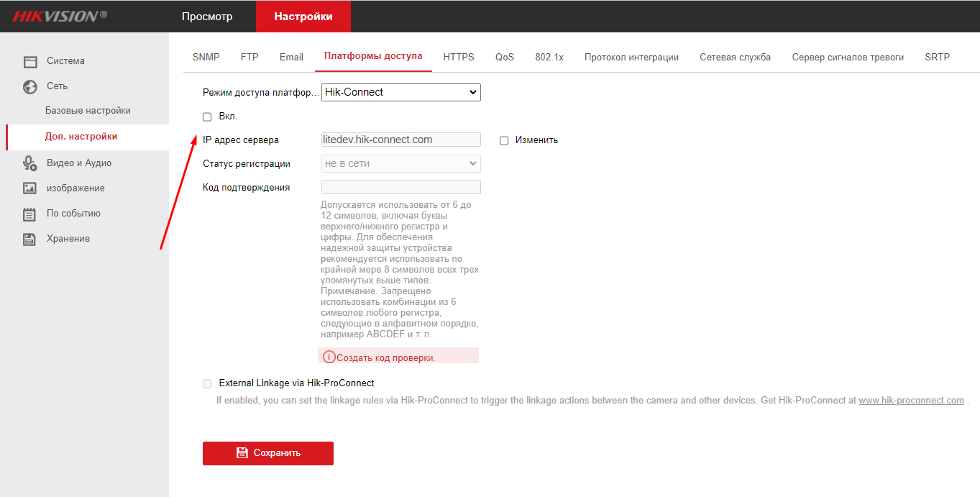
Task: Click the Hikvision logo
Action: pos(60,16)
